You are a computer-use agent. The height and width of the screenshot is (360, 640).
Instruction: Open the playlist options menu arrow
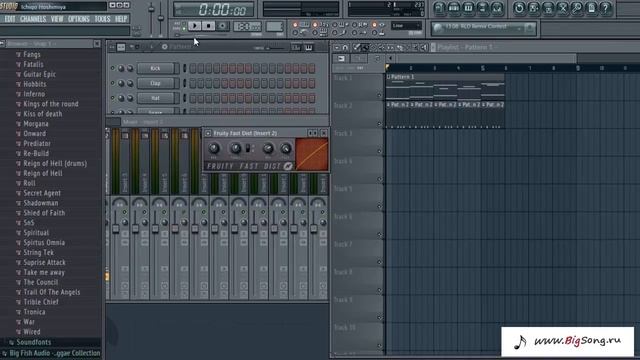[x=337, y=48]
